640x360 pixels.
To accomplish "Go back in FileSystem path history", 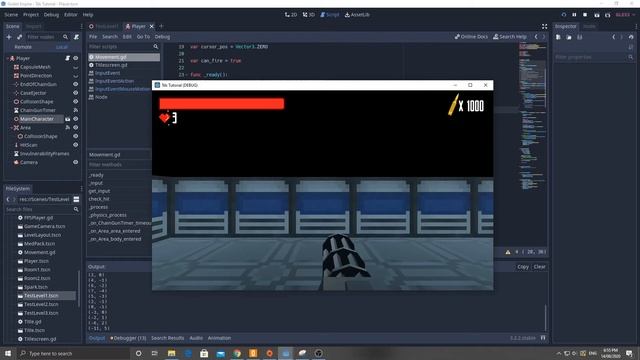I will tap(8, 199).
